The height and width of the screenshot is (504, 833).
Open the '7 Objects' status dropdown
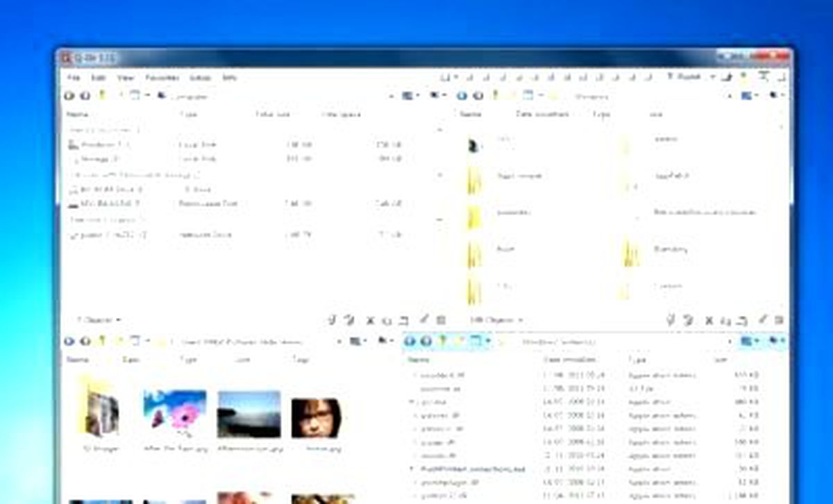coord(99,320)
